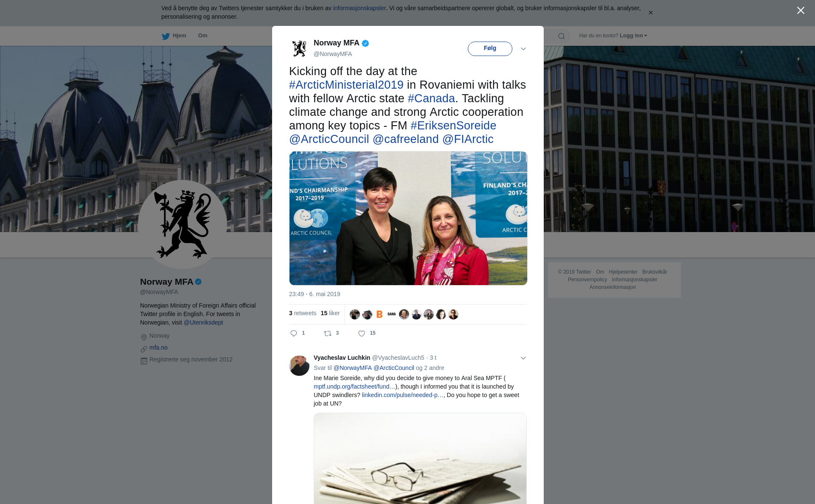Open the #ArcticMinisterial2019 hashtag link

point(346,85)
